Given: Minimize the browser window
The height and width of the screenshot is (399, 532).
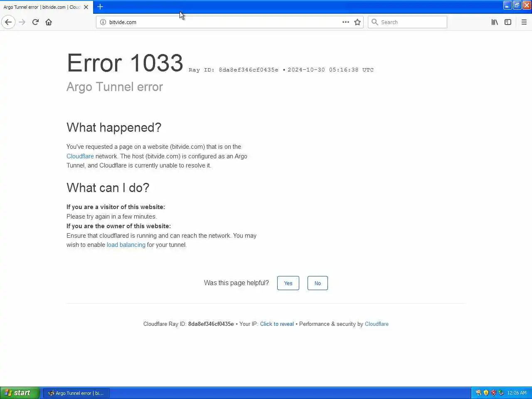Looking at the screenshot, I should [x=507, y=5].
